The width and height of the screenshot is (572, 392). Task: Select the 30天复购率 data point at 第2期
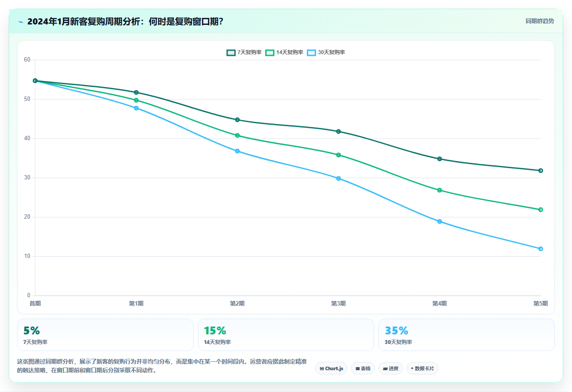(x=237, y=151)
